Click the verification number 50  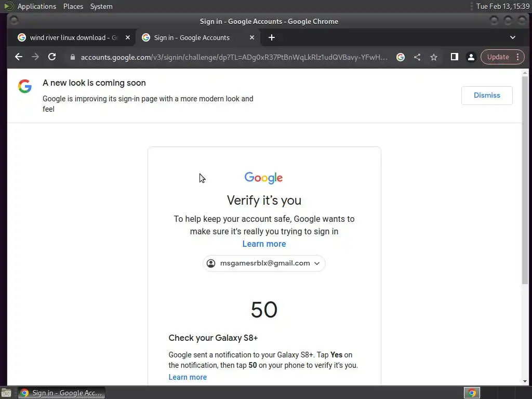(264, 310)
